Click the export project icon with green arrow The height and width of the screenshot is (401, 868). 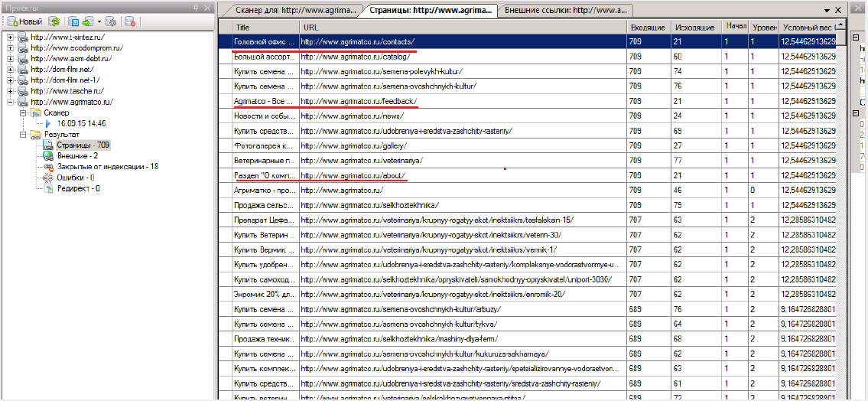87,22
